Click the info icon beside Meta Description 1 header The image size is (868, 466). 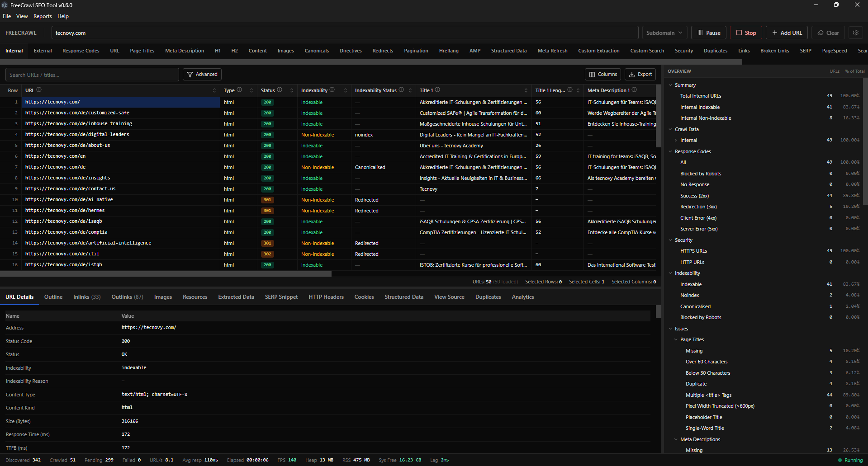pyautogui.click(x=634, y=90)
